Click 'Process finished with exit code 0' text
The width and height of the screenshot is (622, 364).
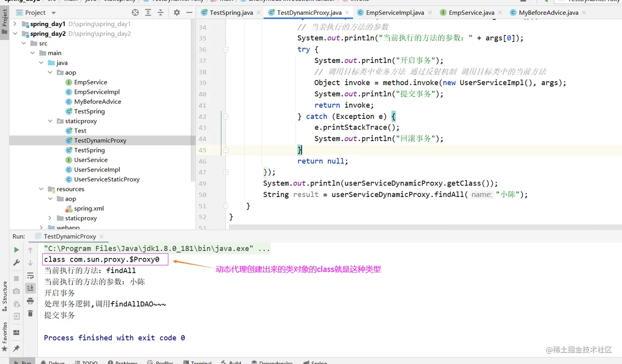[x=114, y=338]
